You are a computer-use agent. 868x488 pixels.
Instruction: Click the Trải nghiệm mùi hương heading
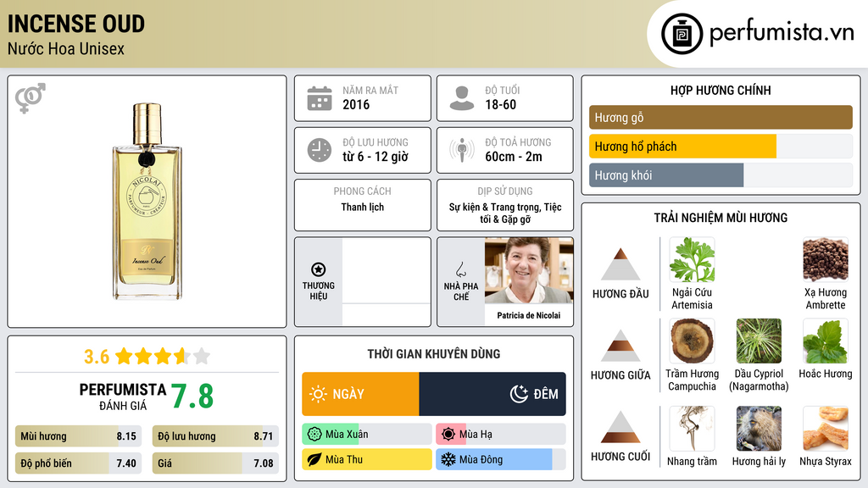pyautogui.click(x=721, y=218)
